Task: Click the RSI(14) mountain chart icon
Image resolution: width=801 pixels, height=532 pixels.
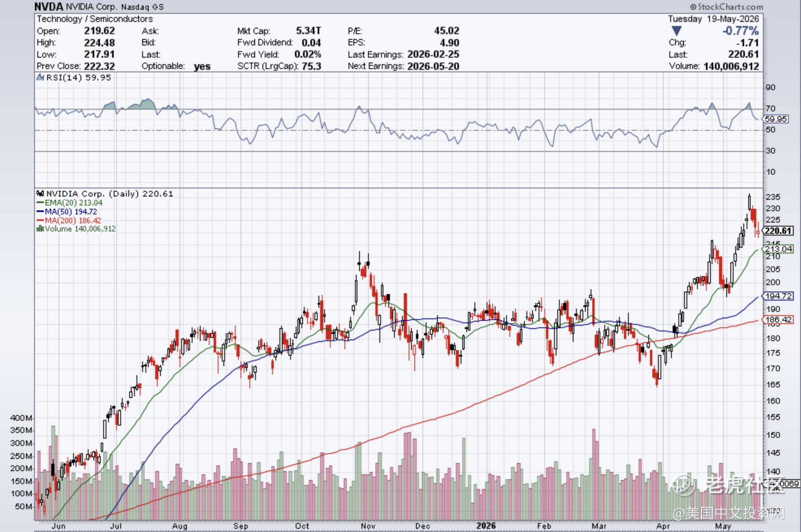Action: 40,77
